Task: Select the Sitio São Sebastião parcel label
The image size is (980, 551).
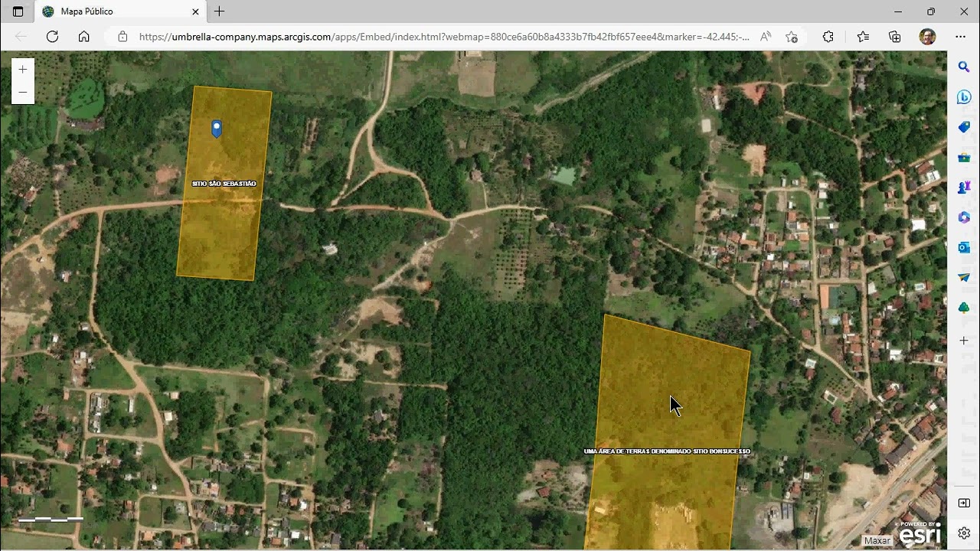Action: [224, 184]
